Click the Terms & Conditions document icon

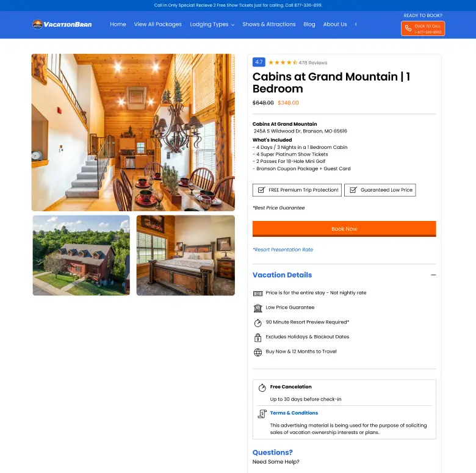[262, 414]
